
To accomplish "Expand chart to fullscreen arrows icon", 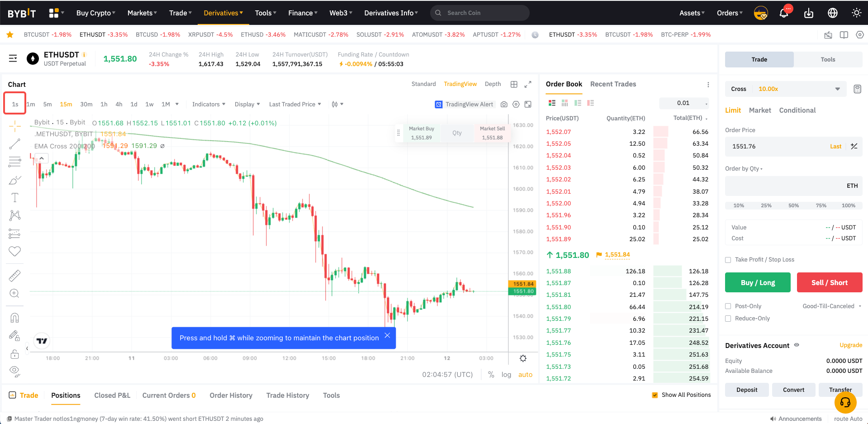I will [528, 84].
